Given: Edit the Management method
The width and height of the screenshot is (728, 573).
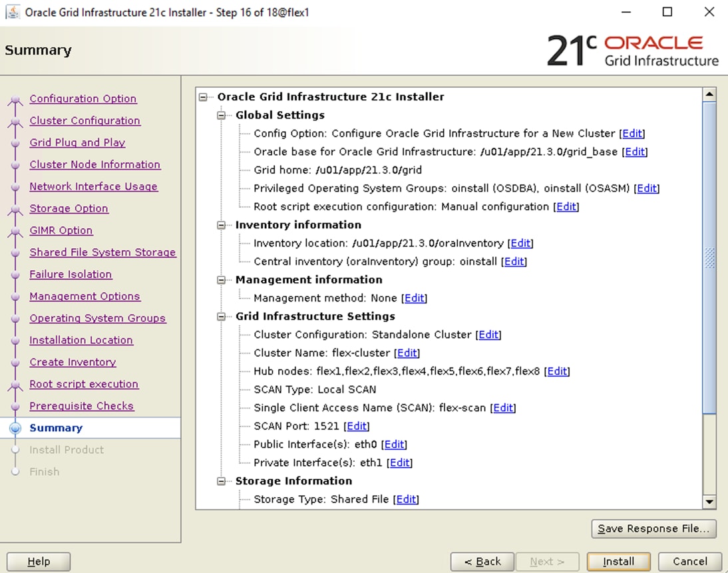Looking at the screenshot, I should pyautogui.click(x=414, y=298).
